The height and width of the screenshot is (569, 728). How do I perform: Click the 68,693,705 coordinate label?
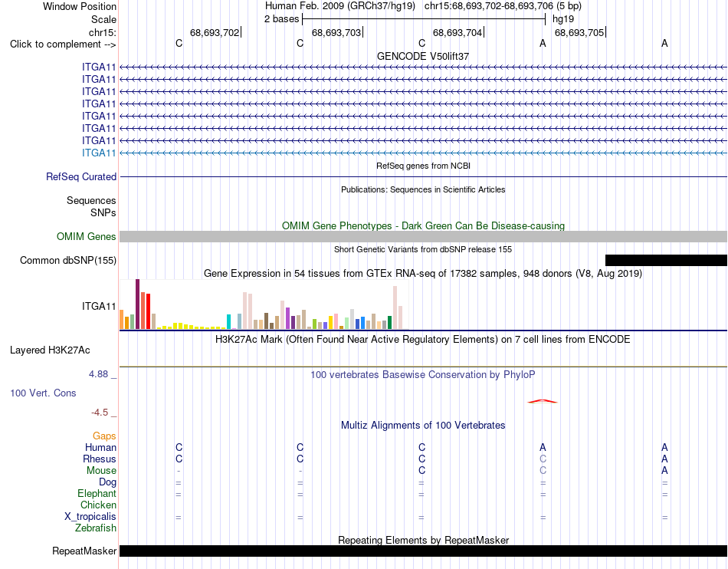579,32
